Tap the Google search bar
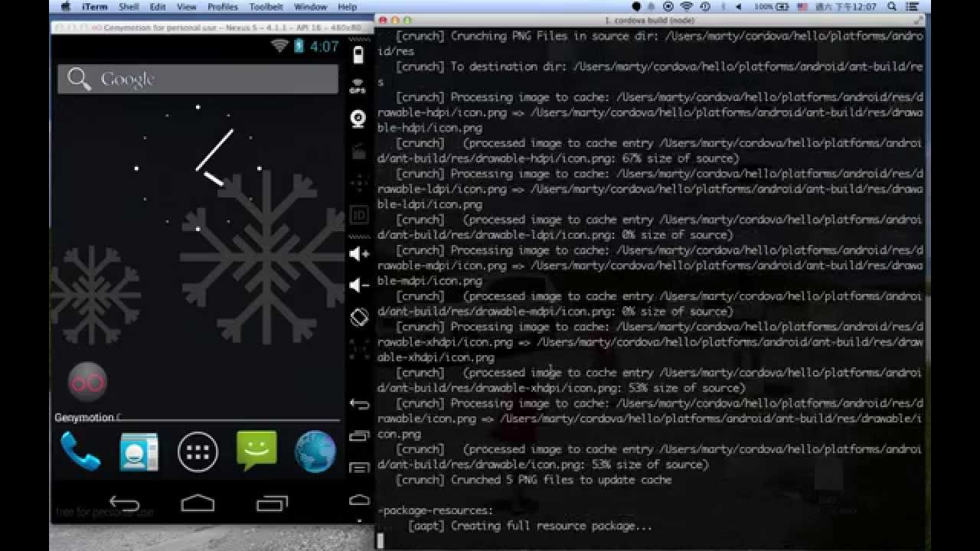Image resolution: width=980 pixels, height=551 pixels. point(198,79)
